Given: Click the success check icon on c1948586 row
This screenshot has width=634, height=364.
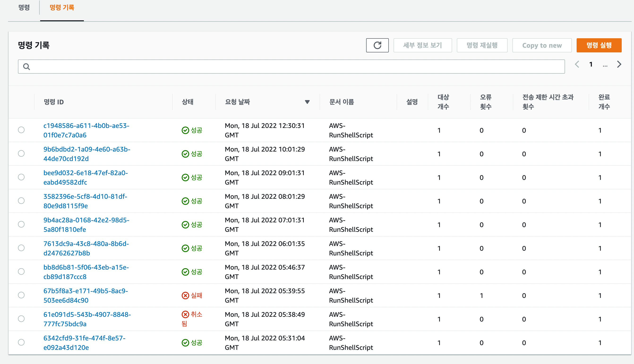Looking at the screenshot, I should click(x=185, y=130).
